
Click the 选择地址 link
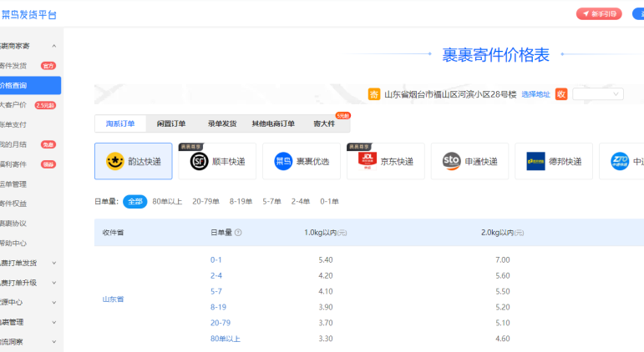pyautogui.click(x=535, y=94)
